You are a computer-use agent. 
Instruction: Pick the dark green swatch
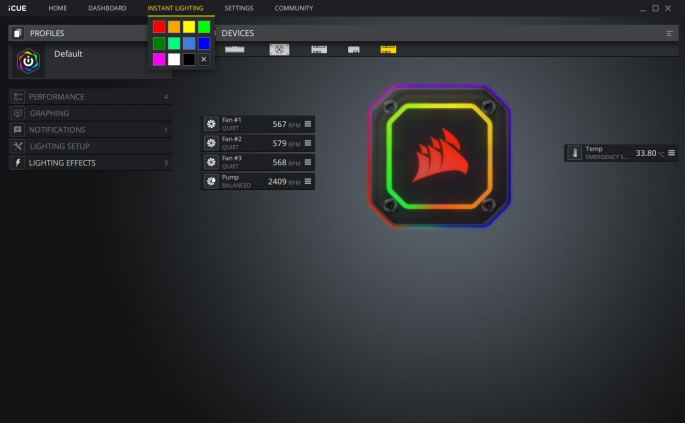click(x=159, y=43)
